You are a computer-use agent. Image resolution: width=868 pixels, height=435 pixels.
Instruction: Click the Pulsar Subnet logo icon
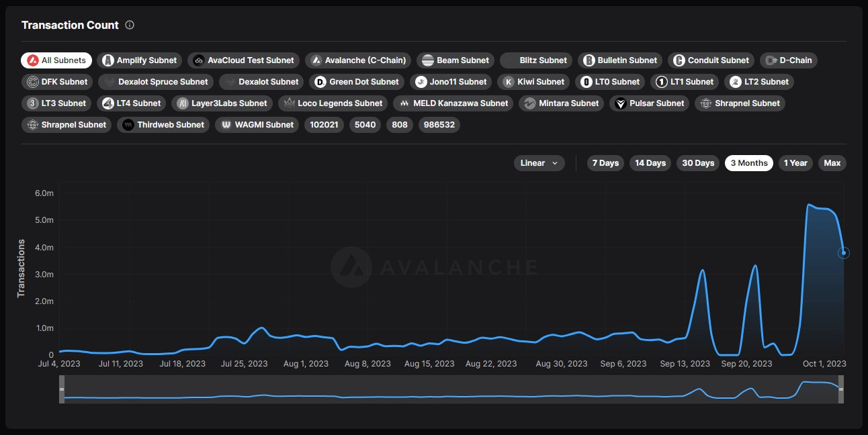[x=621, y=103]
